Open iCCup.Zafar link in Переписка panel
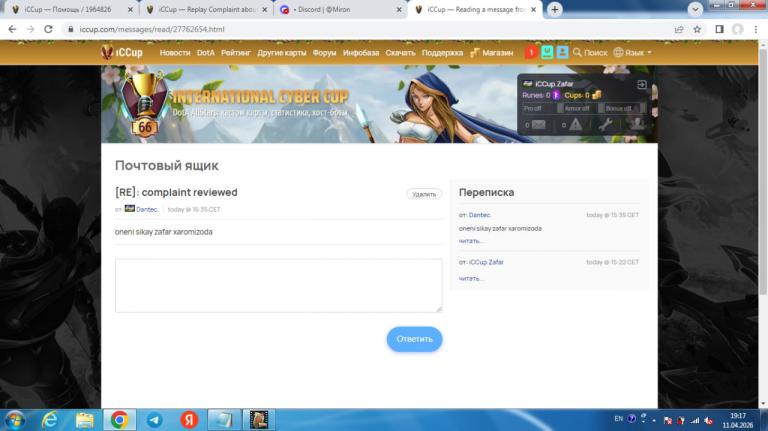This screenshot has height=431, width=768. (486, 262)
